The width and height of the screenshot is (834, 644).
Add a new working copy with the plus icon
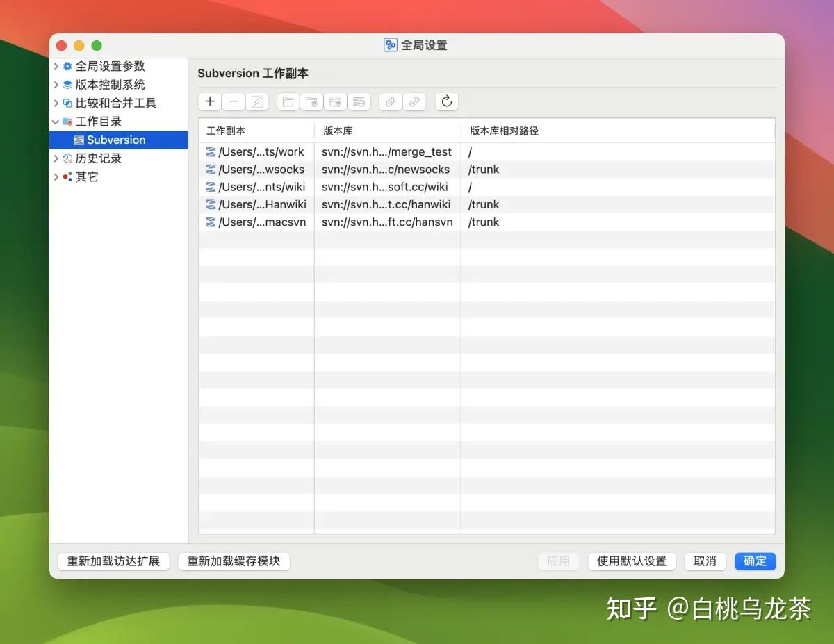tap(209, 101)
